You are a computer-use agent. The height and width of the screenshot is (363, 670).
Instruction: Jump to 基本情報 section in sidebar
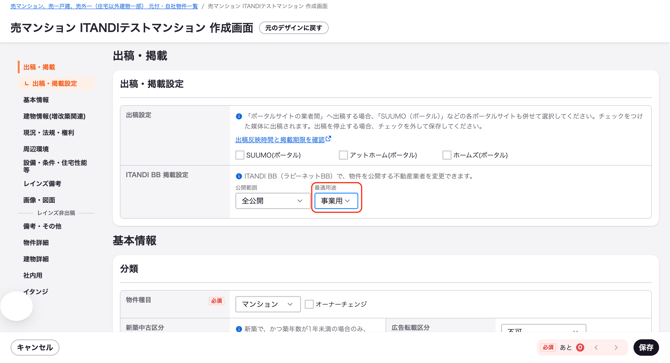coord(36,100)
